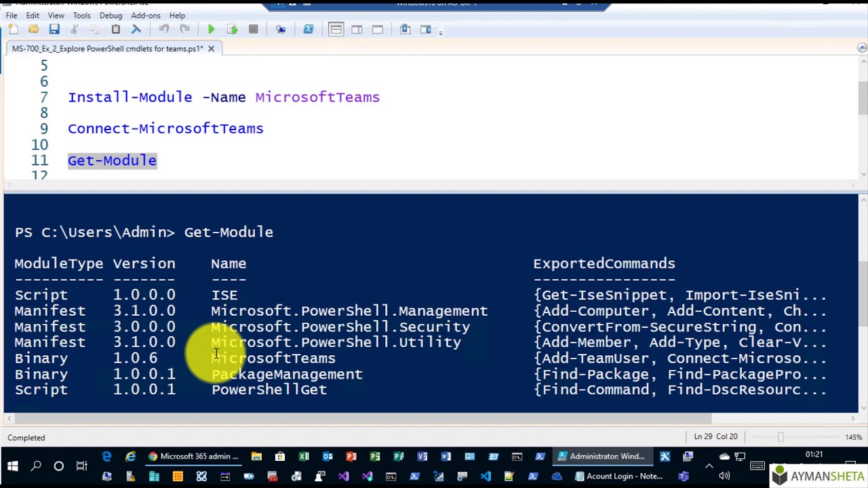
Task: Click the Open script folder icon
Action: (33, 29)
